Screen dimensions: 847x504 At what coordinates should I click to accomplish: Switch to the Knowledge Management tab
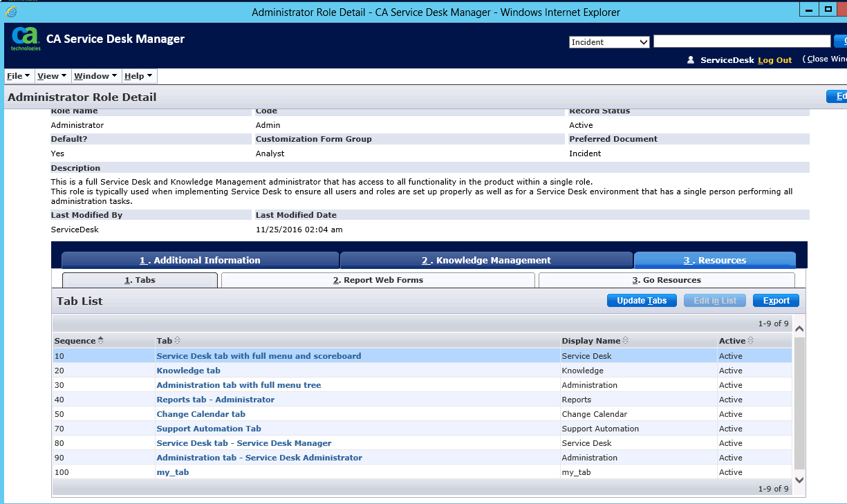(486, 261)
